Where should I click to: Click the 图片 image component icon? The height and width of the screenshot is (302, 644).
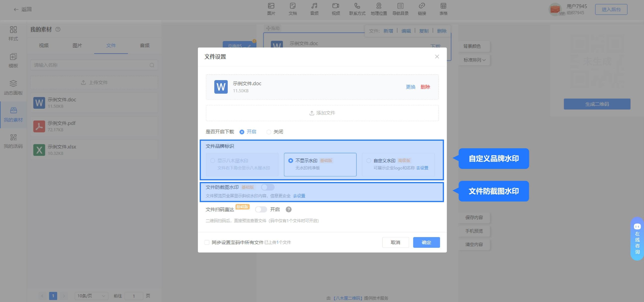point(271,6)
